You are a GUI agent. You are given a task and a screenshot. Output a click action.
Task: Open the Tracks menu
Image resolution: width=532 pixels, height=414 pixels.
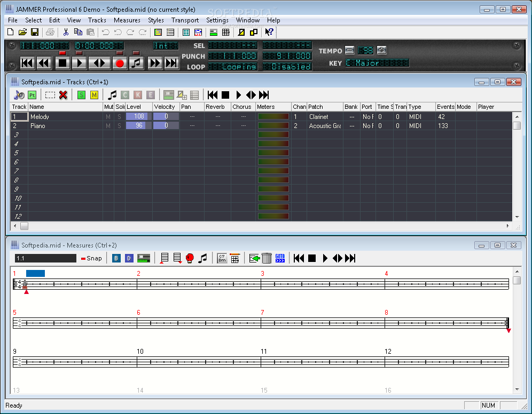[x=97, y=20]
